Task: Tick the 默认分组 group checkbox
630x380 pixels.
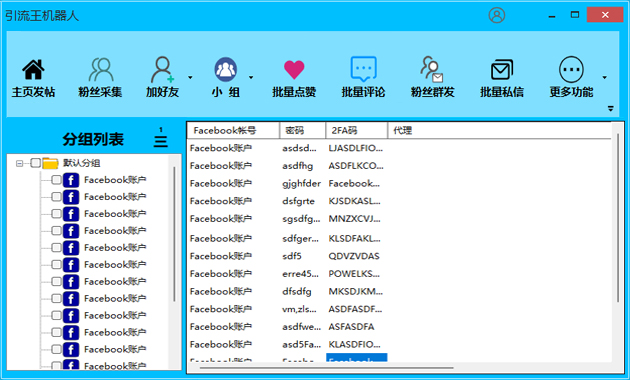Action: [35, 163]
